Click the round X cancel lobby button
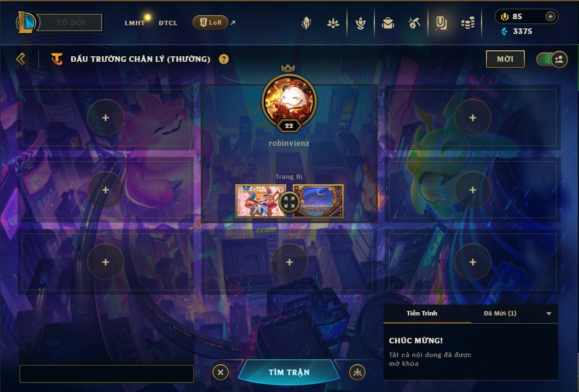The width and height of the screenshot is (579, 392). (221, 372)
